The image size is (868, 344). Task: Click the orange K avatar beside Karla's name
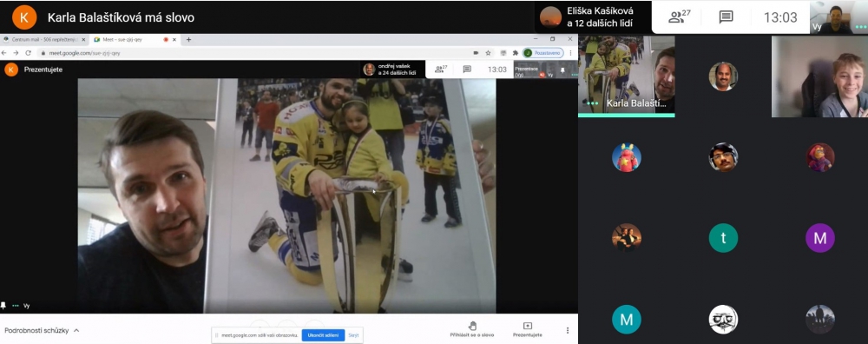[24, 17]
